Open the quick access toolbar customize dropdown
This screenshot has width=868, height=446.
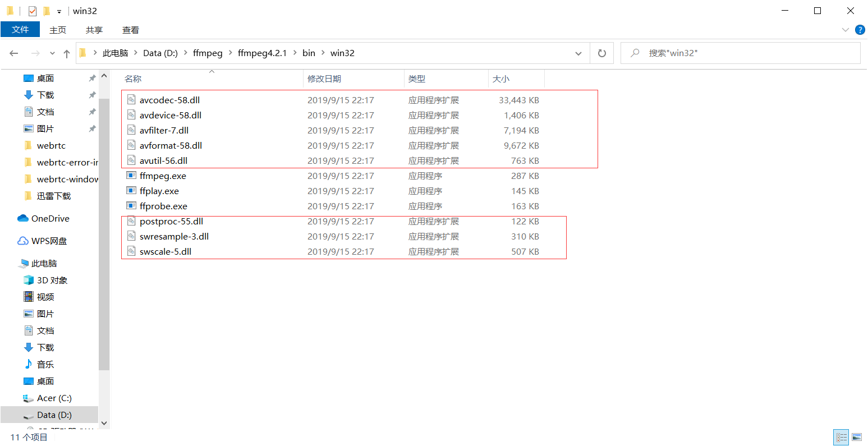[x=59, y=11]
